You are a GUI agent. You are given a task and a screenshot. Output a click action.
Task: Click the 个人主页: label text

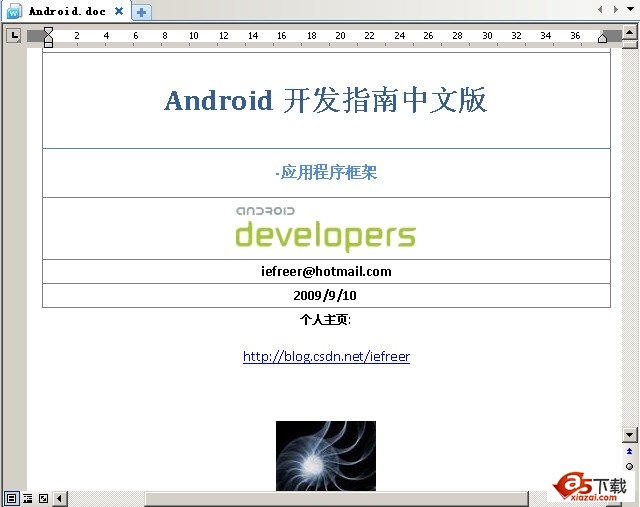(x=325, y=320)
